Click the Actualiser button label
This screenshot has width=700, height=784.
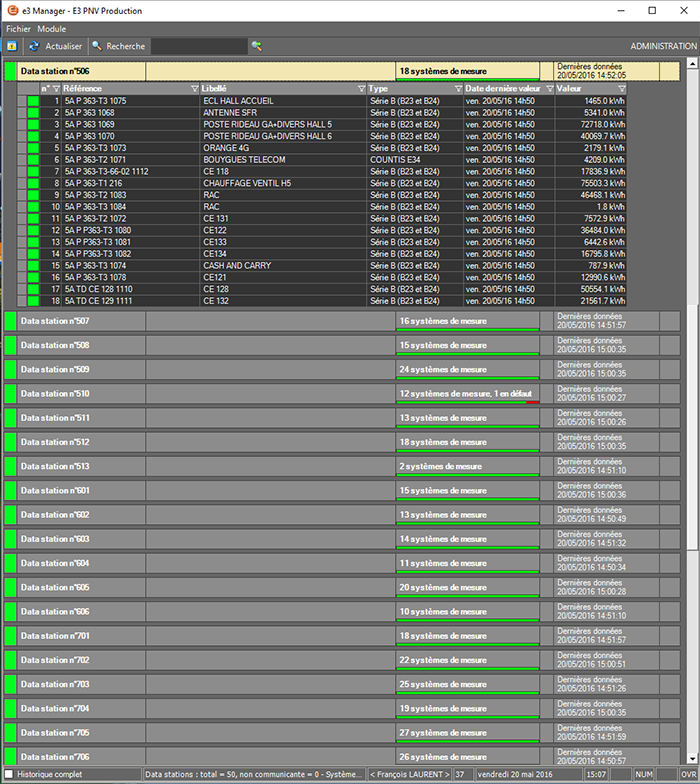(64, 46)
